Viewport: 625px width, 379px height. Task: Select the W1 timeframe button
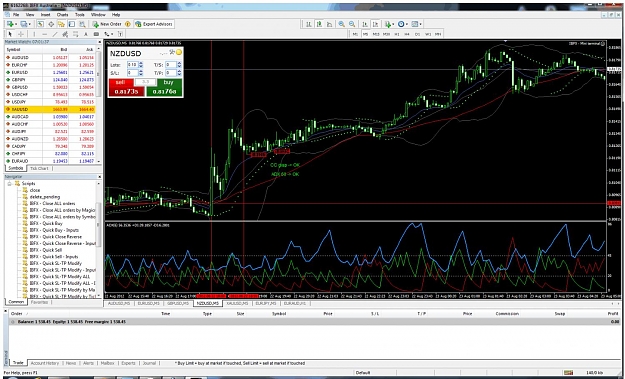[428, 34]
